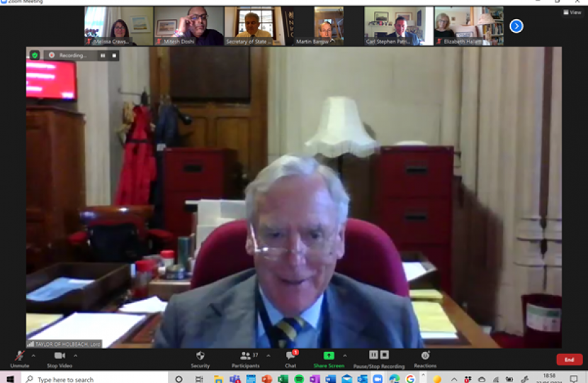The image size is (588, 383).
Task: Unmute the microphone
Action: click(19, 358)
